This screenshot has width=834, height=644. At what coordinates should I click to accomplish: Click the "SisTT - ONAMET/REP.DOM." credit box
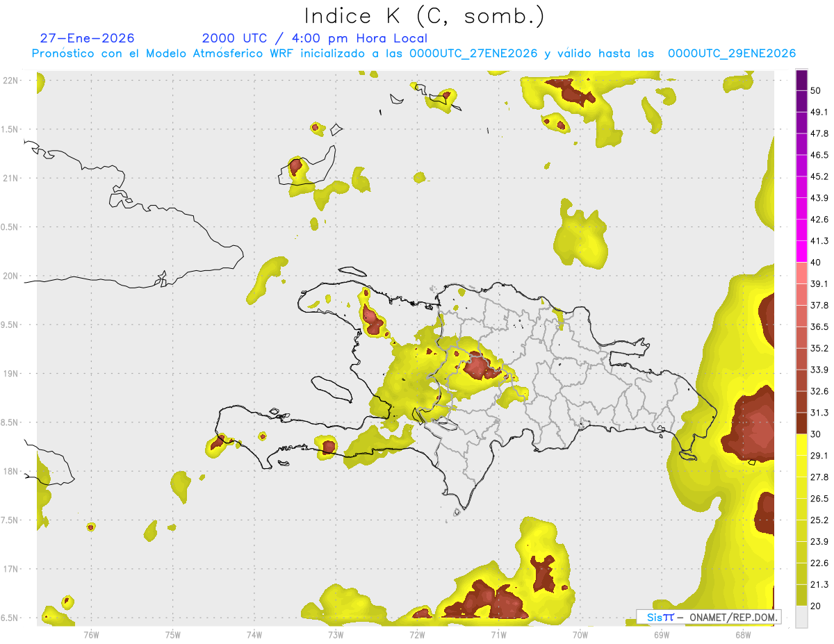click(709, 617)
